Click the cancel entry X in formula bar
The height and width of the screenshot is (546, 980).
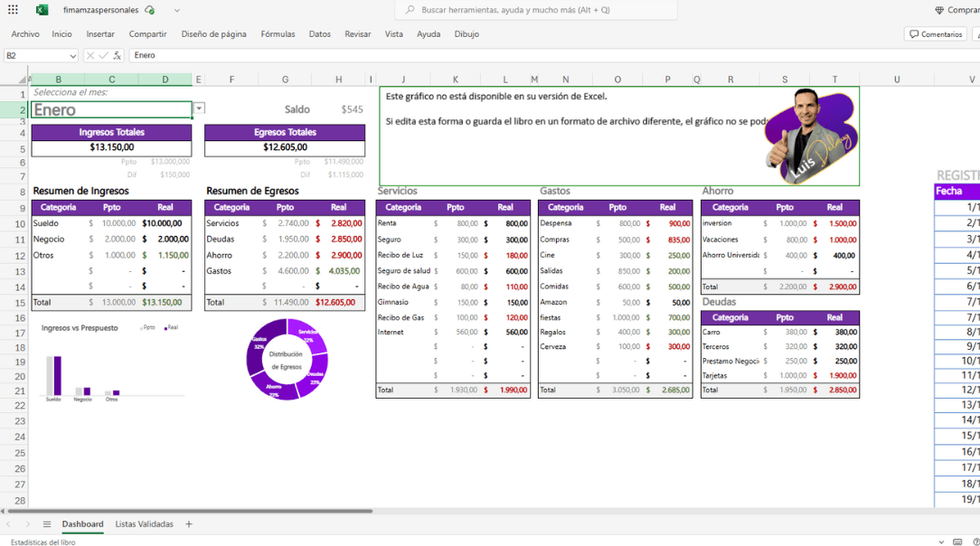[x=90, y=55]
